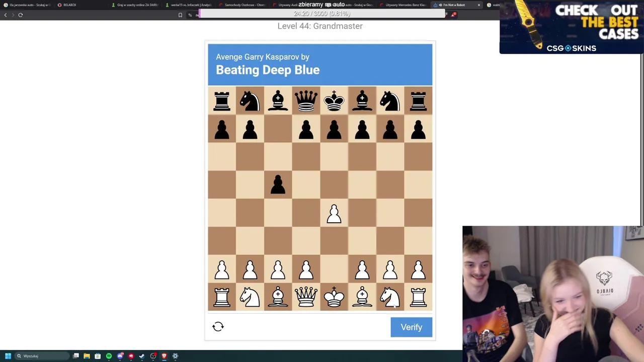Switch to the werka15 vs. Inflaczek tab
Viewport: 644px width, 362px height.
189,5
